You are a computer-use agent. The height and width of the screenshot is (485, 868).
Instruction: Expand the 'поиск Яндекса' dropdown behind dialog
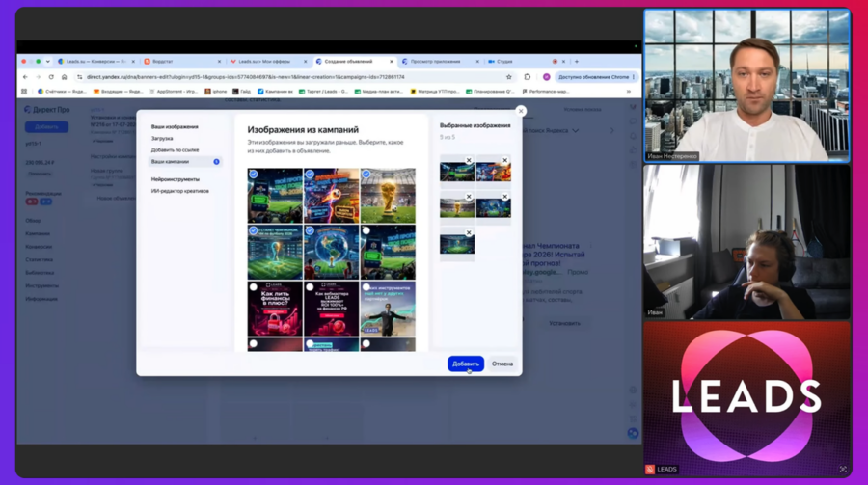[576, 131]
